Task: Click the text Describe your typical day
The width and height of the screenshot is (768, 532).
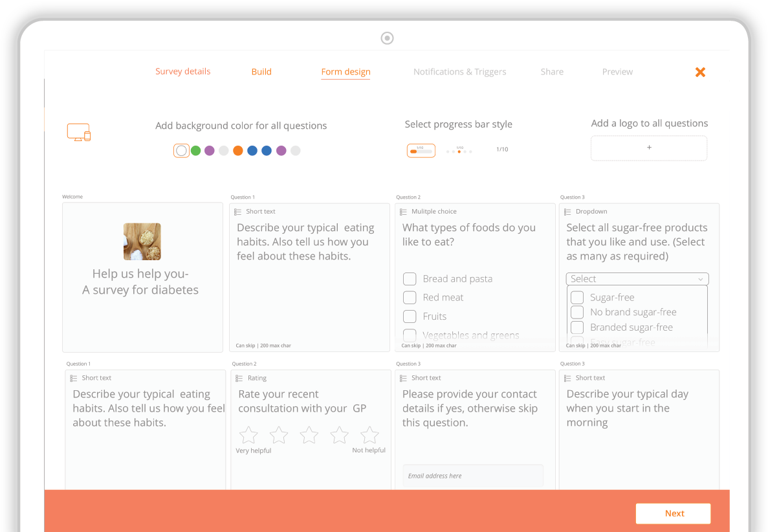Action: (x=628, y=408)
